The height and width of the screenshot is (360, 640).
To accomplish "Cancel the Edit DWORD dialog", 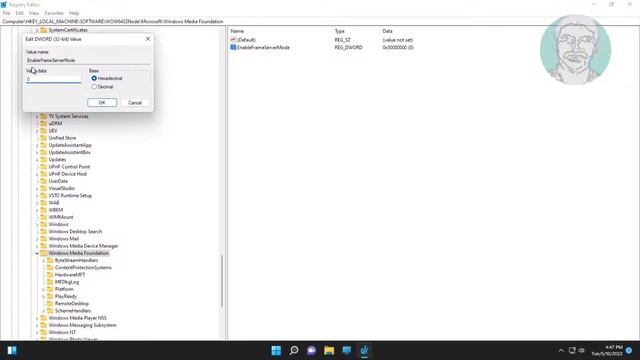I will point(135,102).
